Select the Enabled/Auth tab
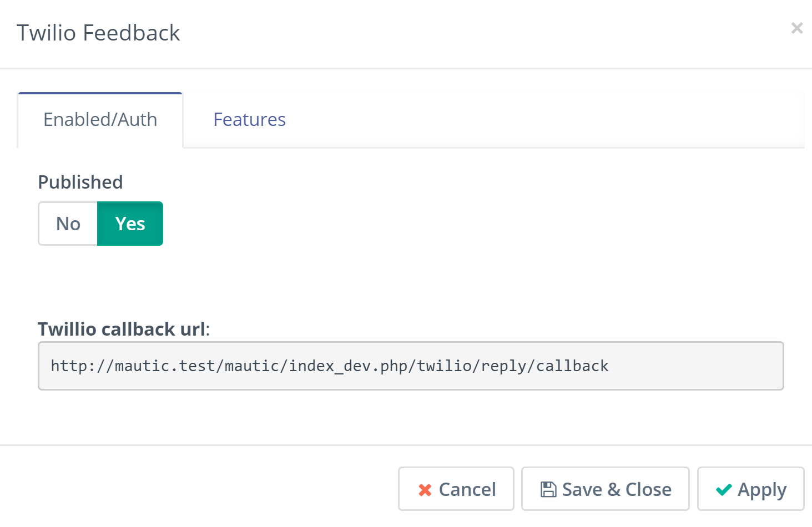The height and width of the screenshot is (527, 812). (100, 119)
